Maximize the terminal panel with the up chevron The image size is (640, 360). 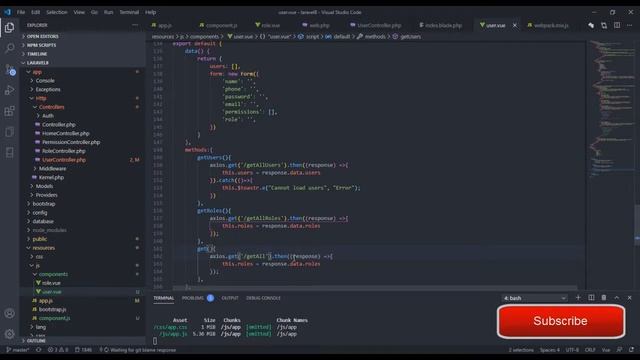point(617,298)
